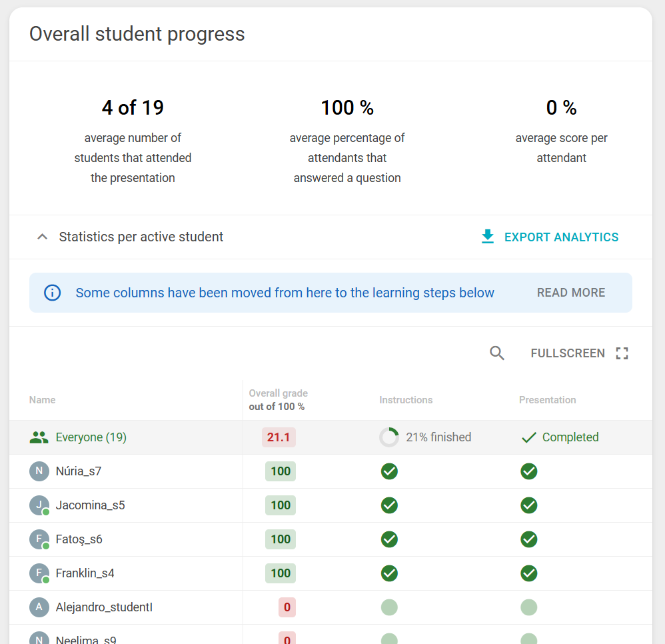Click the search magnifier icon above table

[x=496, y=353]
